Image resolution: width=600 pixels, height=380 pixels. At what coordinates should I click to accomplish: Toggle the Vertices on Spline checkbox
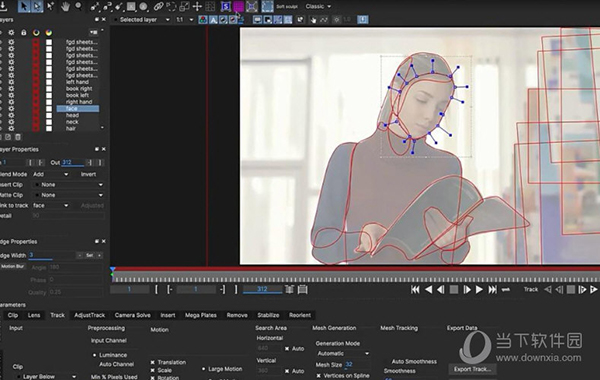tap(318, 376)
